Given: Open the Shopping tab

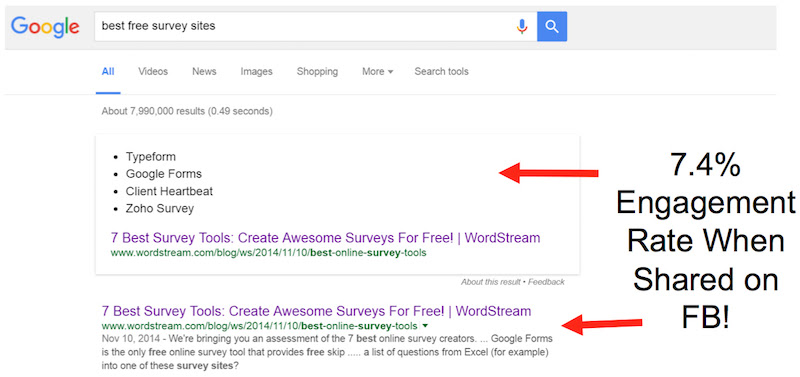Looking at the screenshot, I should (x=317, y=72).
